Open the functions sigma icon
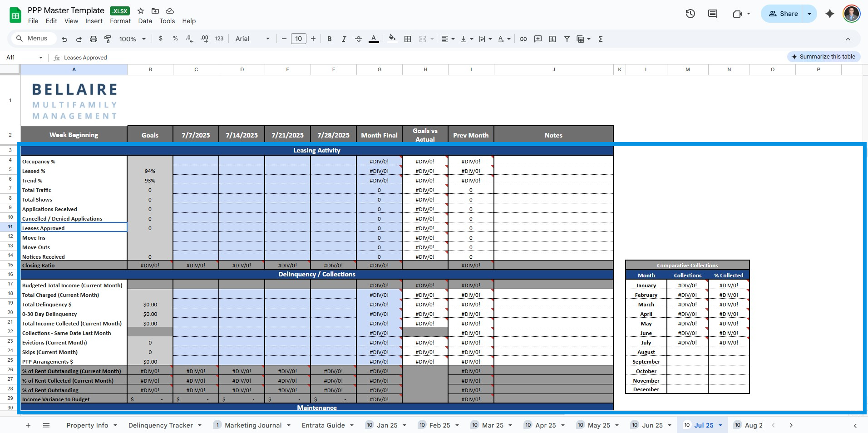868x433 pixels. [600, 39]
